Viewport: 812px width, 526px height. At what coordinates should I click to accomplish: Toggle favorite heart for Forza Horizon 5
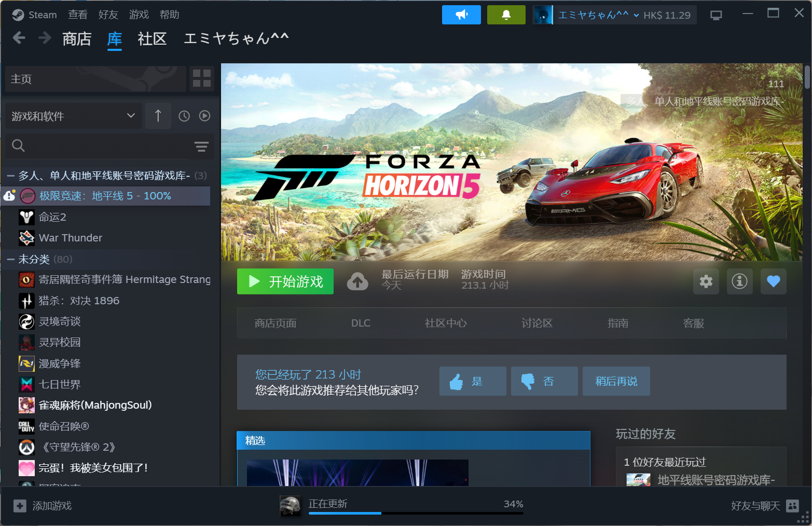pos(773,281)
